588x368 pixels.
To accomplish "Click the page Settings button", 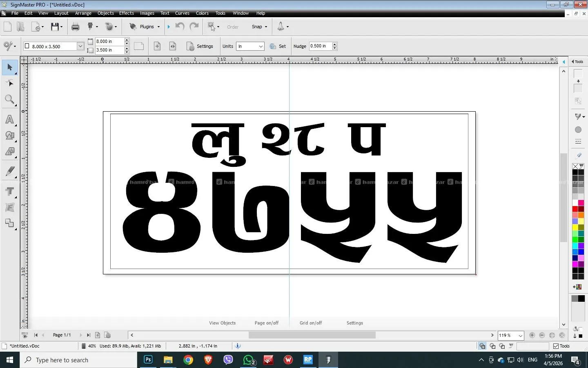I will pos(200,46).
